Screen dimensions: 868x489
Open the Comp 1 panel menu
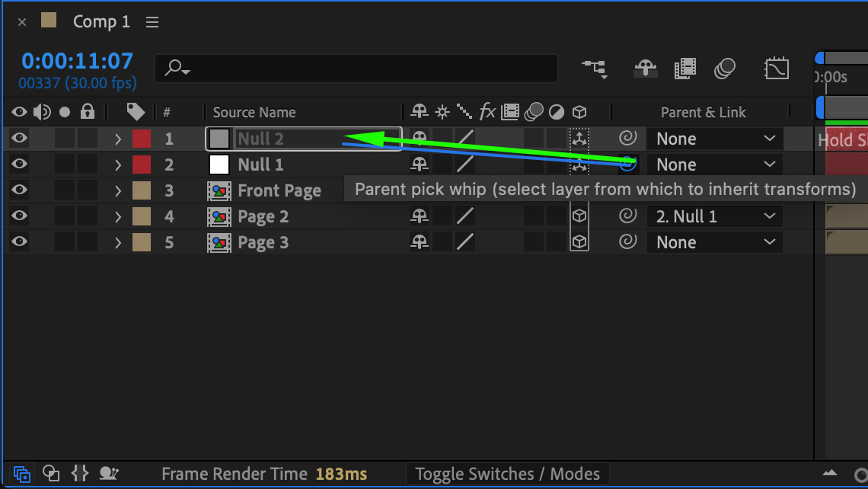(152, 22)
